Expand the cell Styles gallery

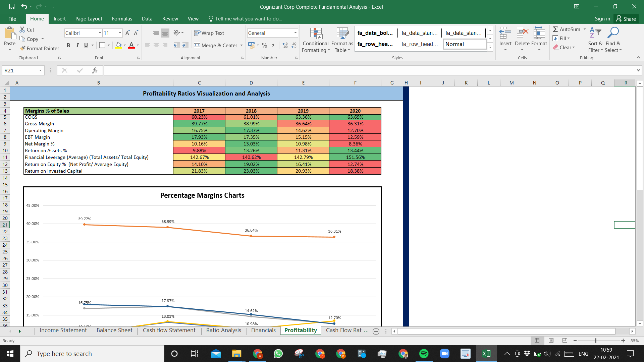coord(490,47)
